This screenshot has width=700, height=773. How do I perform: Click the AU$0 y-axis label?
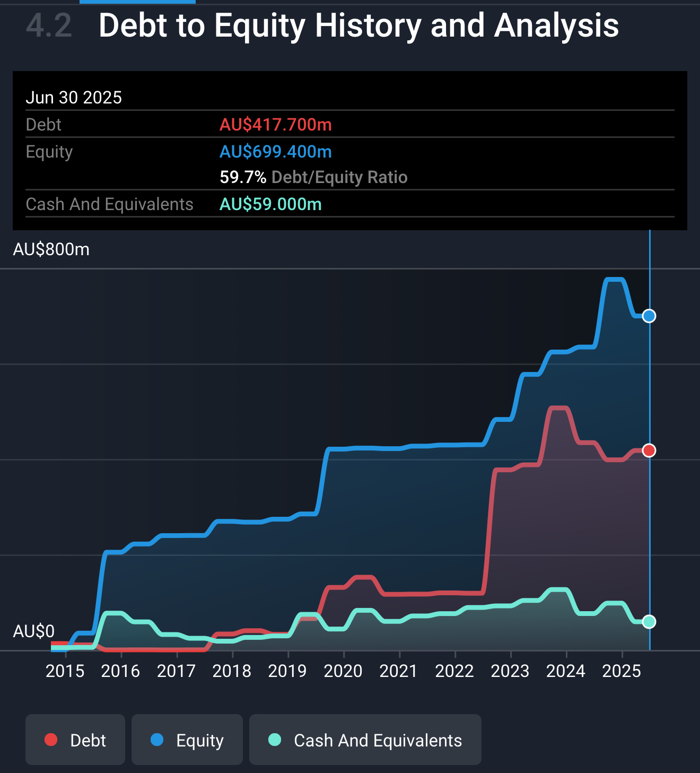point(34,631)
